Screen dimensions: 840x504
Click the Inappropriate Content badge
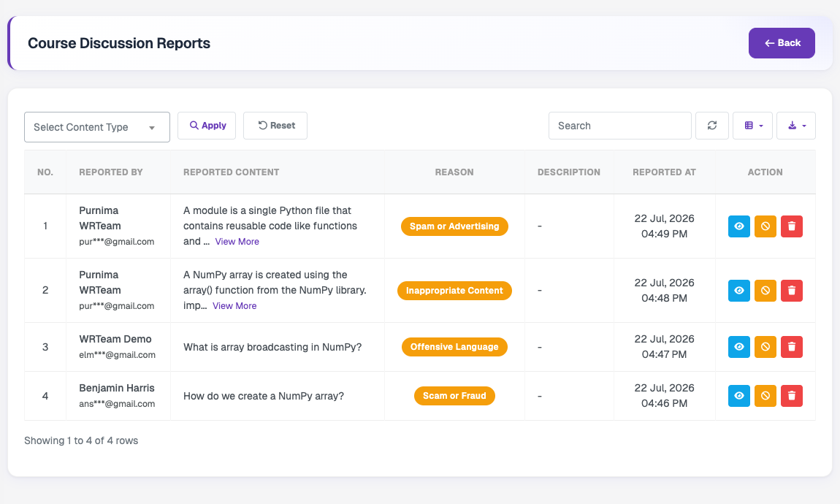click(454, 290)
